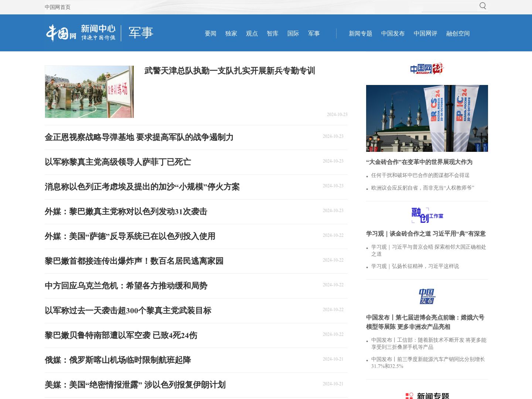Click date 2024-10-21 beside 俄媒 headline

[x=333, y=359]
